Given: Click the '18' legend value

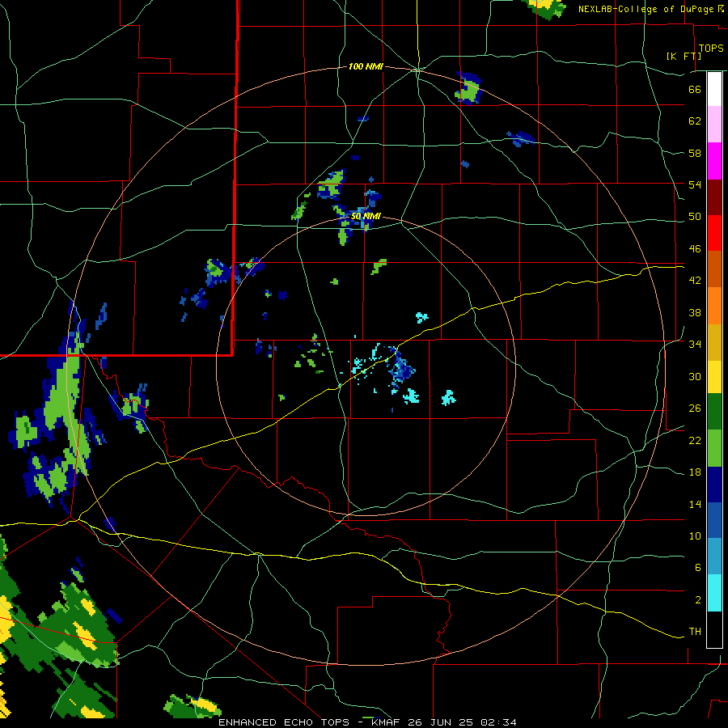Looking at the screenshot, I should coord(695,472).
